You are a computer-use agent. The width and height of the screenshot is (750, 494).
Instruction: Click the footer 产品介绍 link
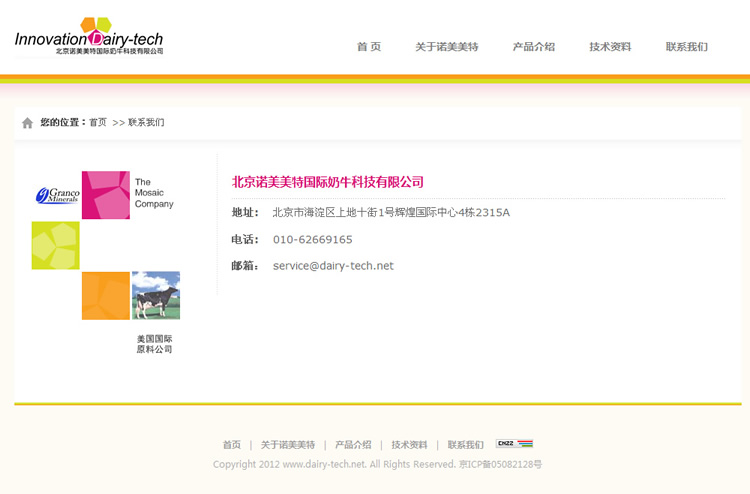(353, 445)
